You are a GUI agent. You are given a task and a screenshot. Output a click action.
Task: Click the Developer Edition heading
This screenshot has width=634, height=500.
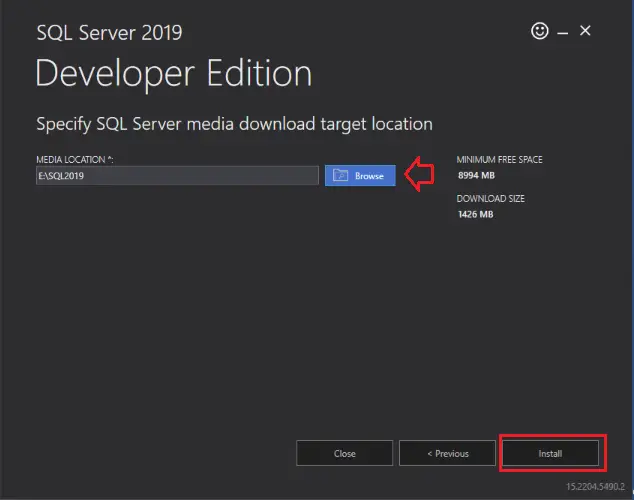[x=174, y=74]
